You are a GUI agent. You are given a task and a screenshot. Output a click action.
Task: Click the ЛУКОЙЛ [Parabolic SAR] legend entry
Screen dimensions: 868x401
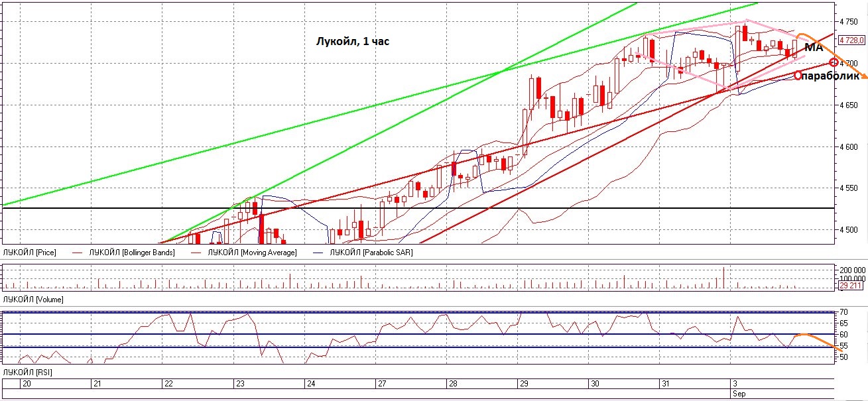(x=371, y=253)
